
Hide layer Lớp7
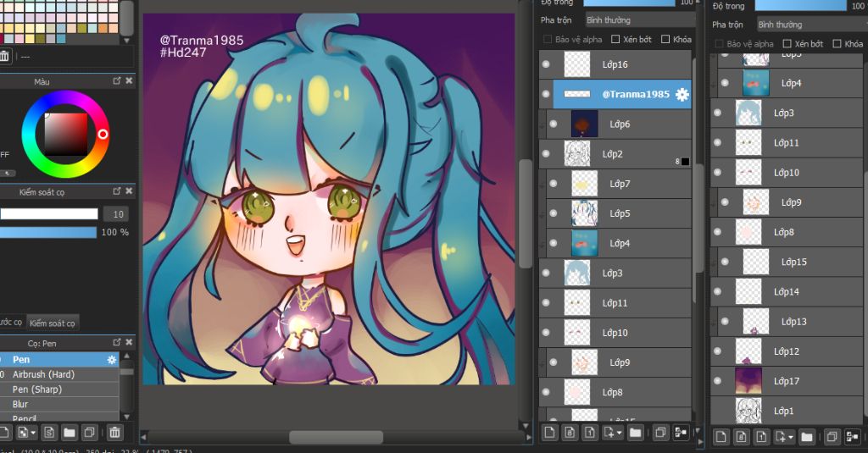click(x=554, y=184)
